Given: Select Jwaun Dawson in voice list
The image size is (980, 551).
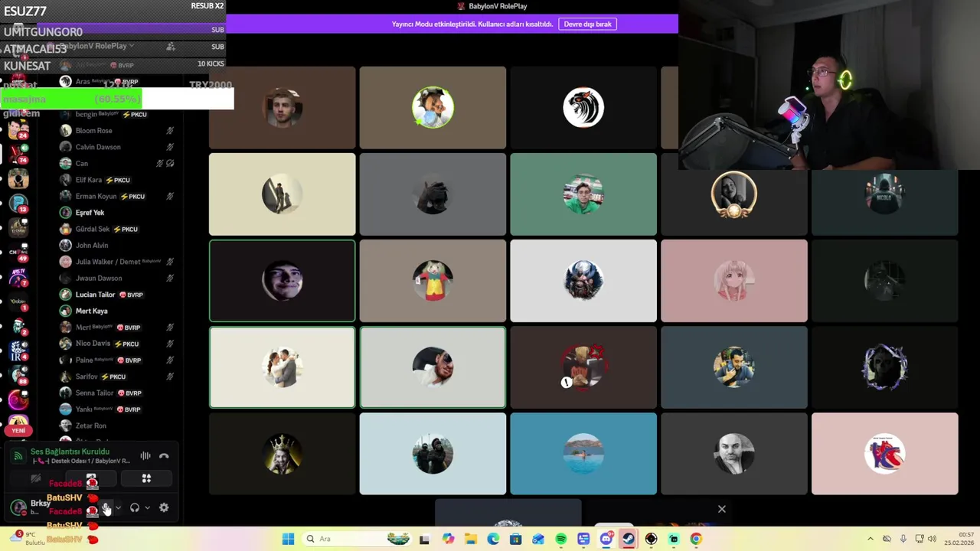Looking at the screenshot, I should coord(117,279).
